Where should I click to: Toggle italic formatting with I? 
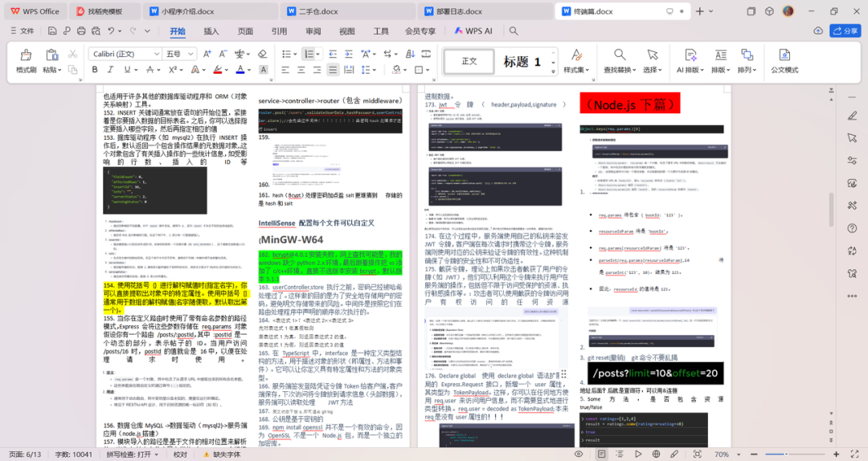tap(110, 70)
